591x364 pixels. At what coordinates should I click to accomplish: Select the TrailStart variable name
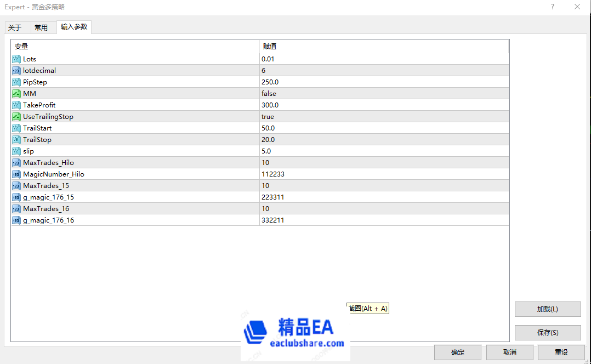click(37, 128)
